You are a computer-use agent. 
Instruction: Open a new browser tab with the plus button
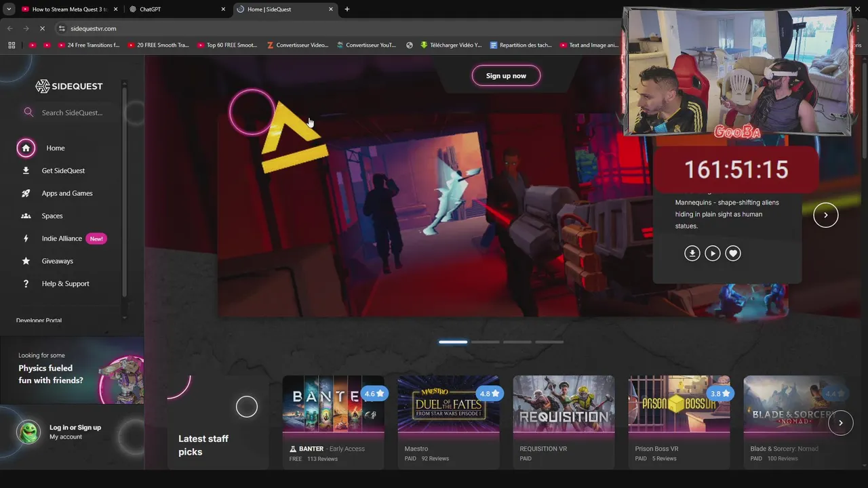[x=347, y=9]
